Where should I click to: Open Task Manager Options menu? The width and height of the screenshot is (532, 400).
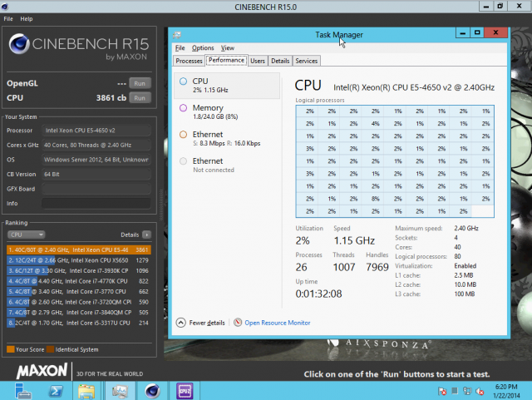(203, 48)
